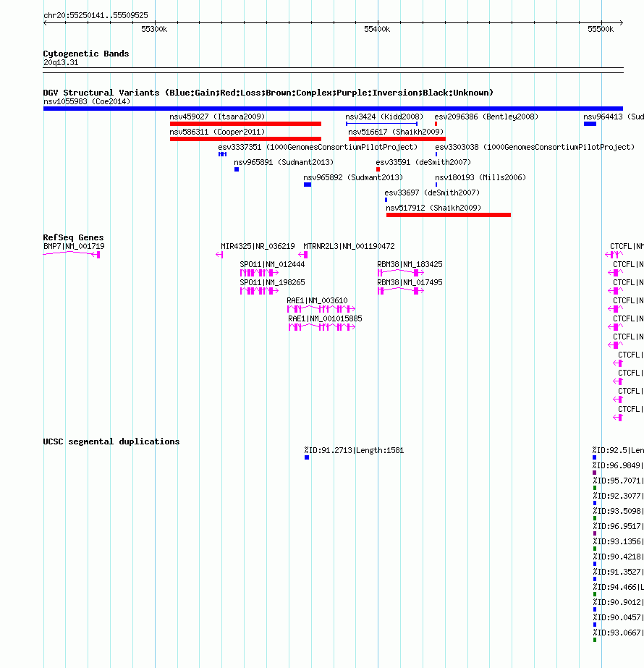
Task: Click the red loss bar under nsv586311
Action: coord(245,139)
